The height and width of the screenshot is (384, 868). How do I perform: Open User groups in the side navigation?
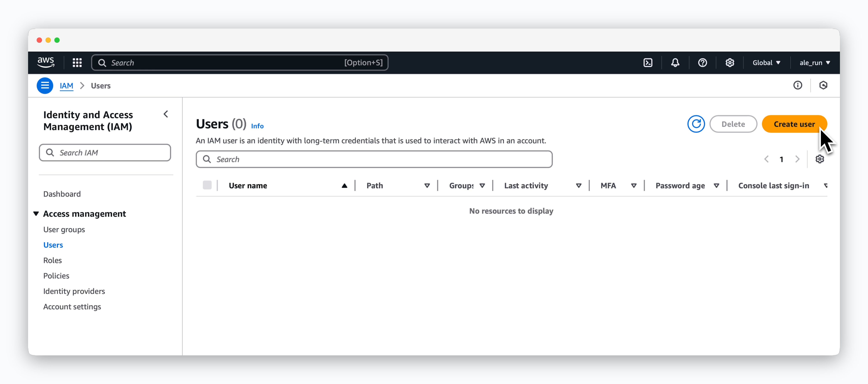tap(64, 230)
